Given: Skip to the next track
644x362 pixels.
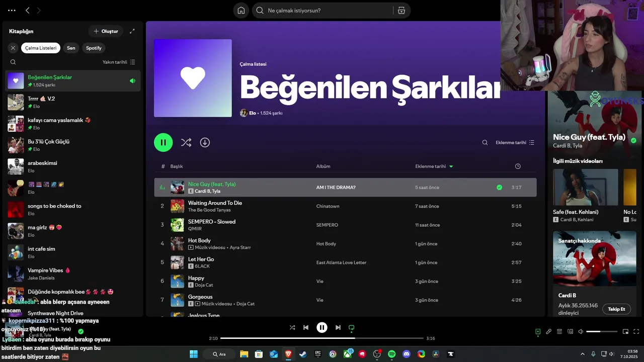Looking at the screenshot, I should pos(338,327).
